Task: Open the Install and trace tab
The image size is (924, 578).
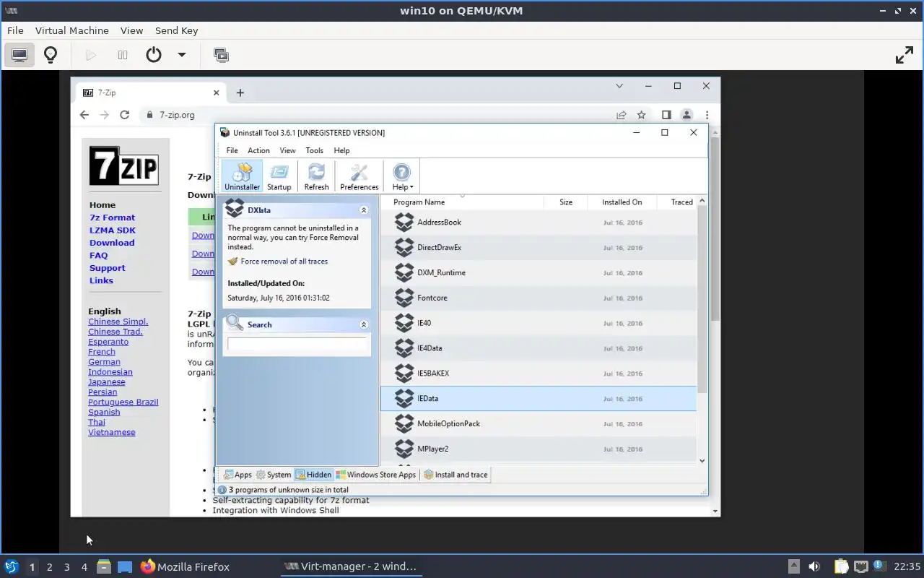Action: point(456,475)
